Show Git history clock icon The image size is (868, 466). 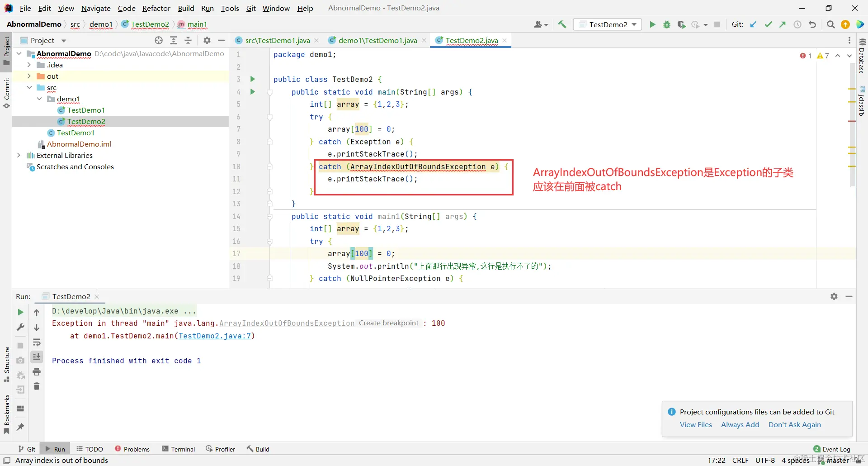[x=797, y=24]
